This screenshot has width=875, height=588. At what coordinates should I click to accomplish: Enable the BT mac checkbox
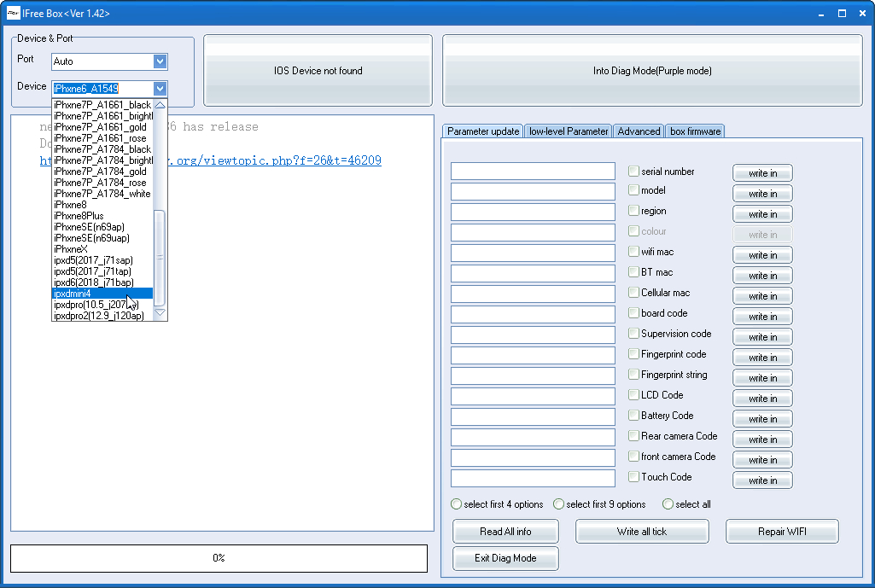pos(633,271)
